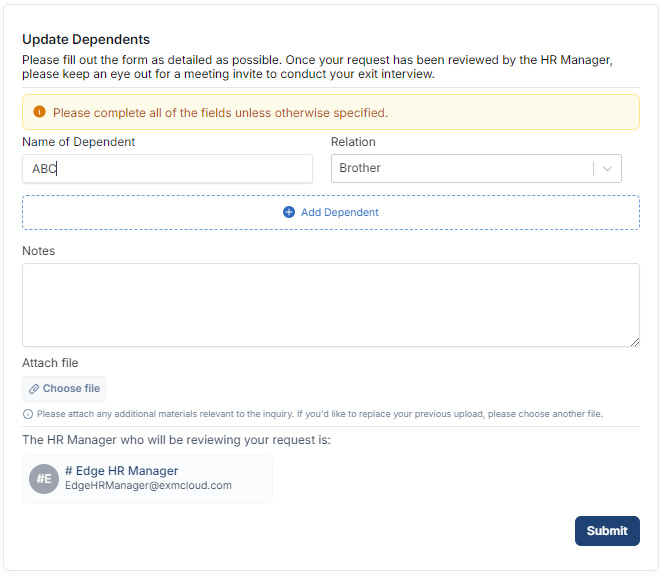The width and height of the screenshot is (660, 576).
Task: Click the 'Update Dependents' heading
Action: [86, 40]
